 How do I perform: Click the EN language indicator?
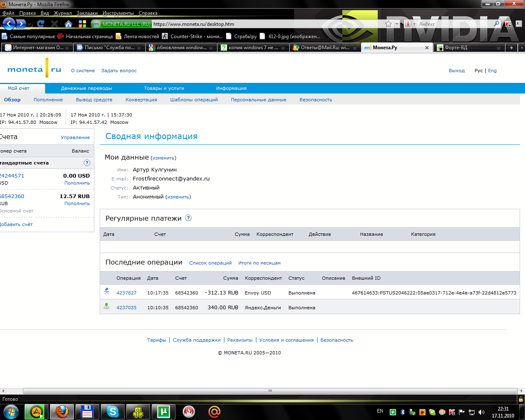[380, 411]
